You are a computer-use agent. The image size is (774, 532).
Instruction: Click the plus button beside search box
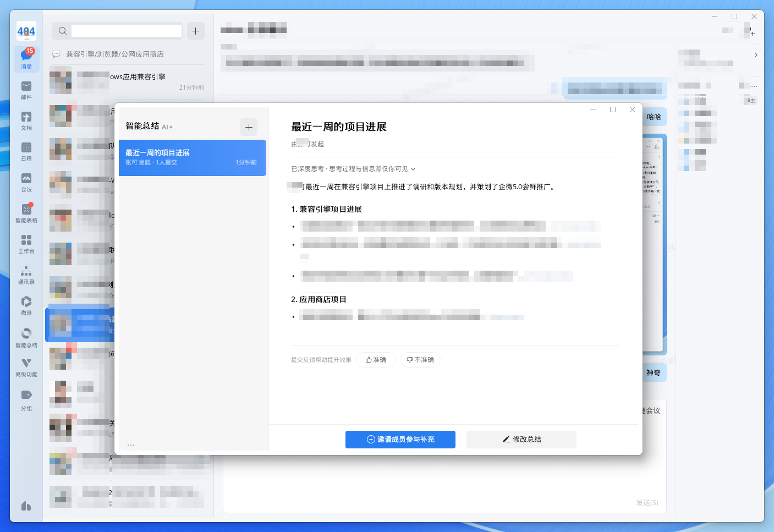(196, 31)
